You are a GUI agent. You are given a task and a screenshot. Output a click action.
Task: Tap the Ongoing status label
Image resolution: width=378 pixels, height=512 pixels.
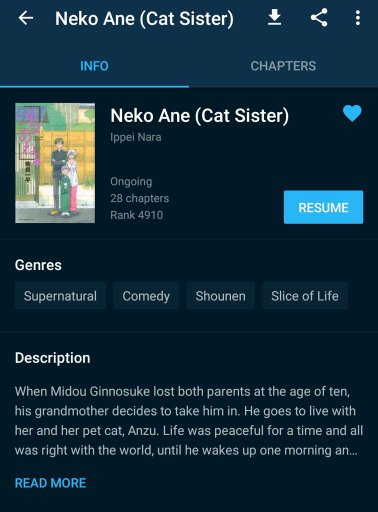[131, 182]
